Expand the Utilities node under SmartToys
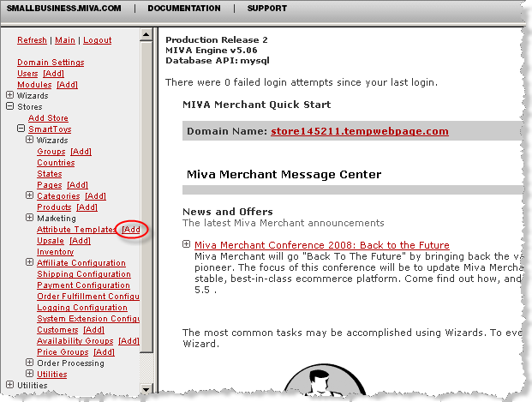This screenshot has height=402, width=532. [29, 374]
